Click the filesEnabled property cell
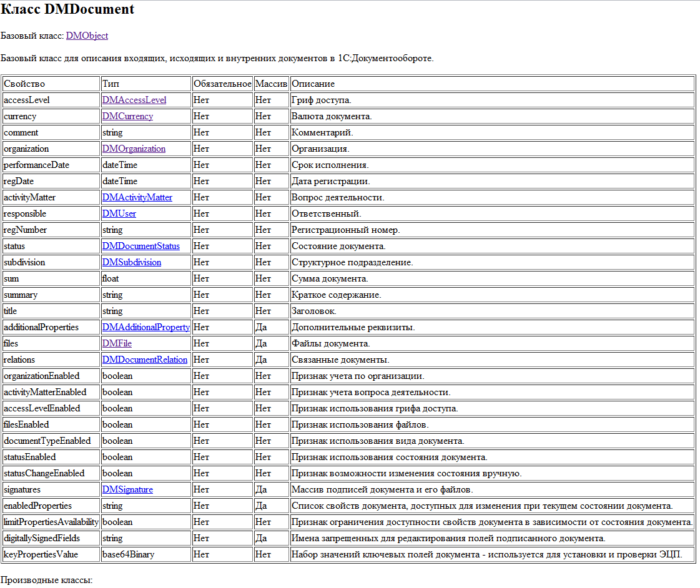This screenshot has width=700, height=588. pyautogui.click(x=51, y=424)
